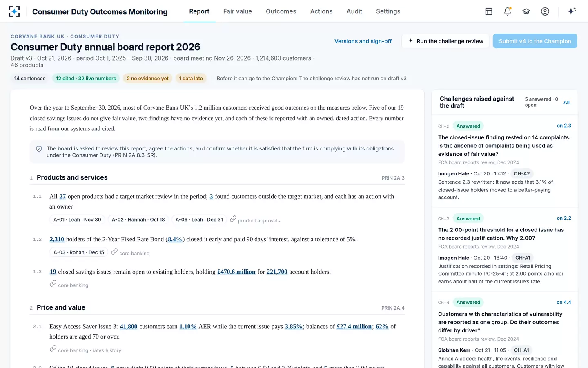Click the '14 sentences' status chip

[x=30, y=79]
